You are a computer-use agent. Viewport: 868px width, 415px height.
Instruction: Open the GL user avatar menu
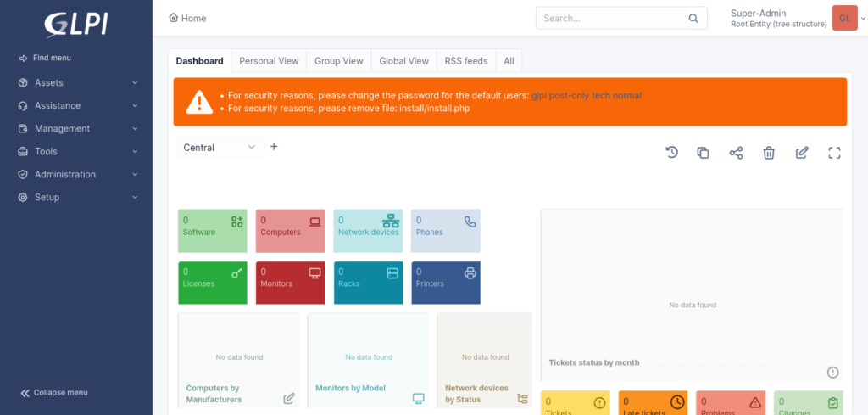(x=844, y=18)
